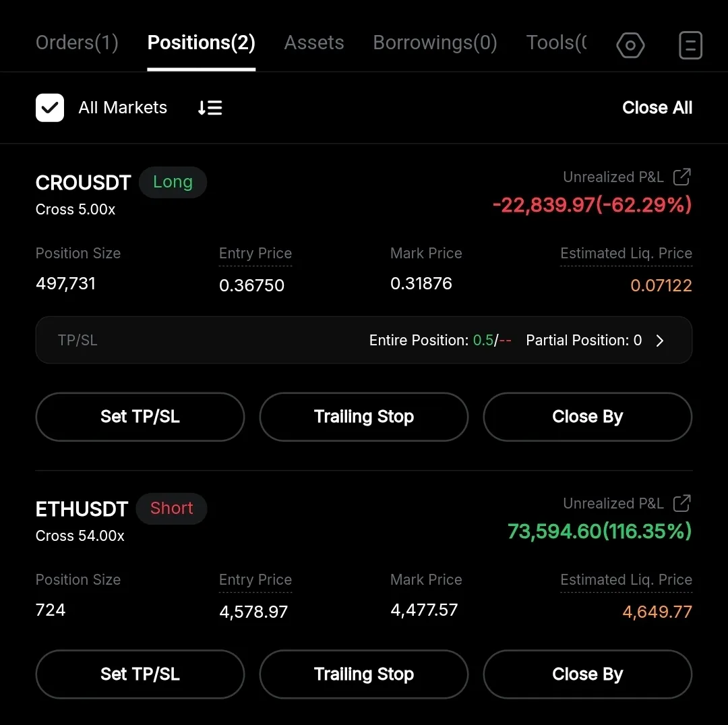This screenshot has width=728, height=725.
Task: Toggle the All Markets checkbox
Action: (x=50, y=108)
